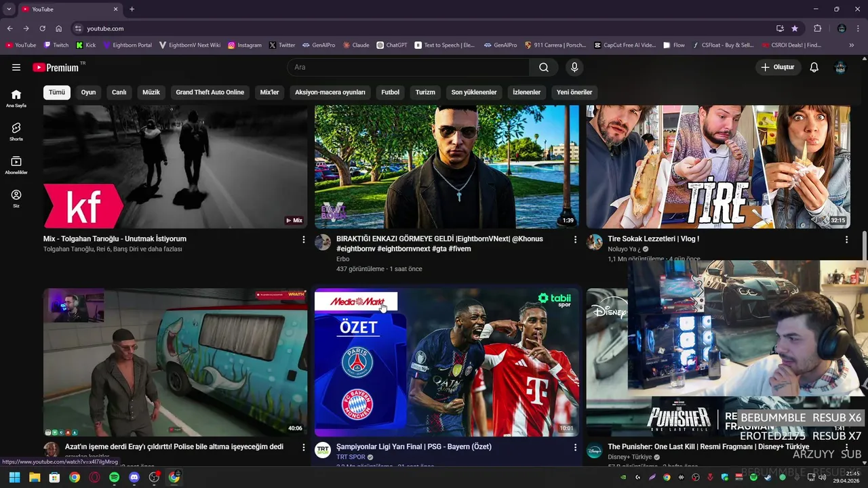Open options for Şampiyonlar Ligi video
The image size is (868, 488).
pos(575,447)
